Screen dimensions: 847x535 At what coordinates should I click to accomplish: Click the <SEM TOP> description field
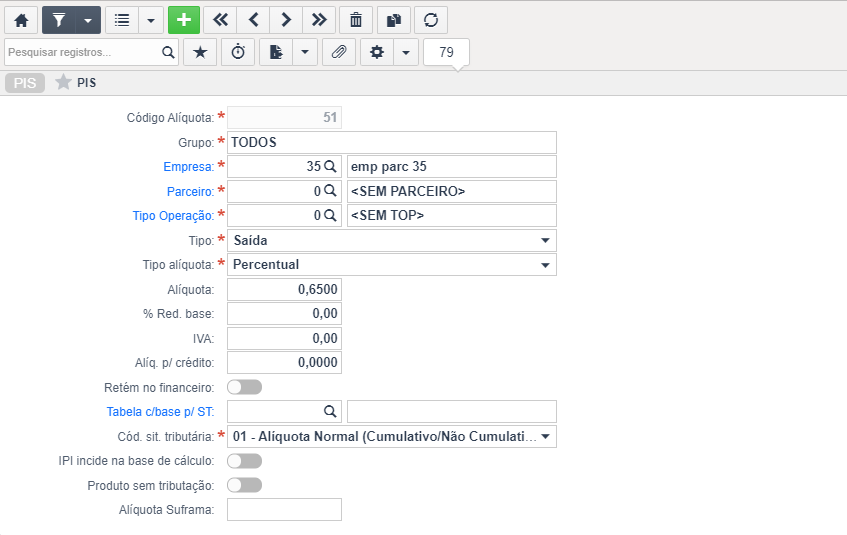(x=452, y=216)
